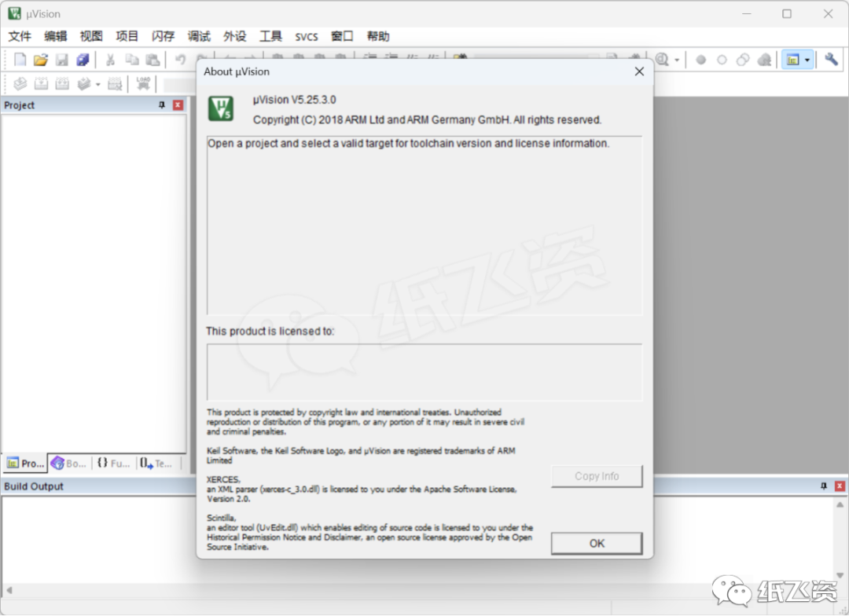Undo last action toolbar icon
Screen dimensions: 849x616
click(180, 60)
